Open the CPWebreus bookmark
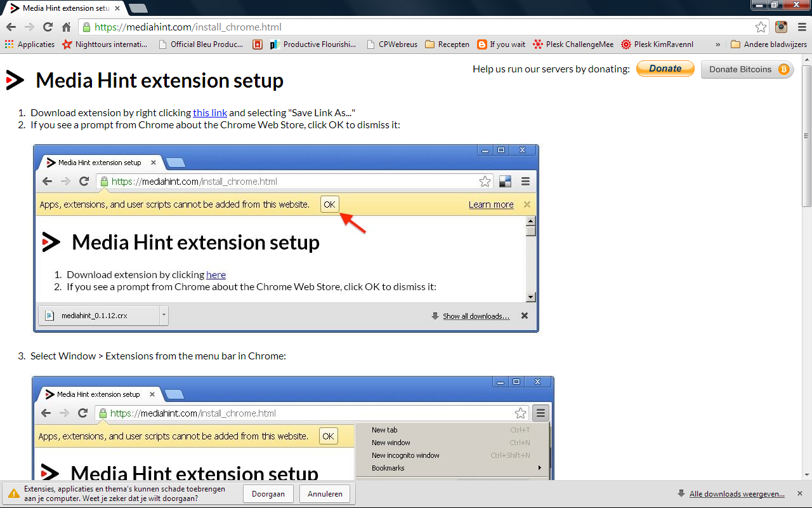812x508 pixels. click(392, 44)
